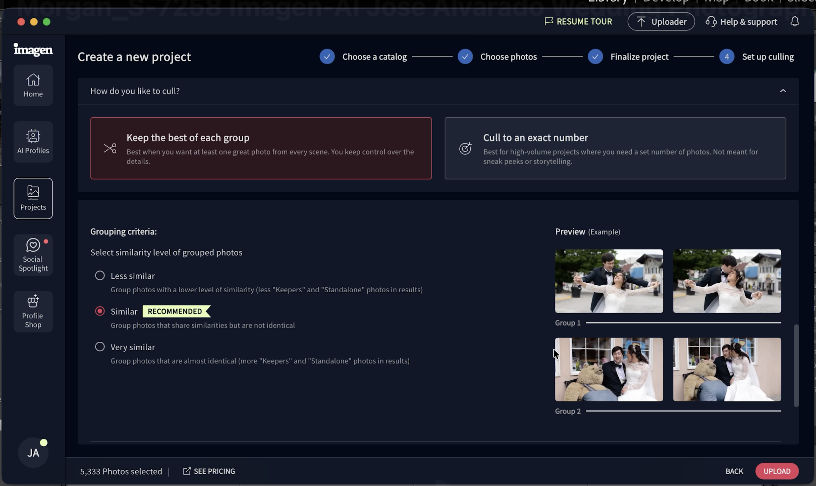This screenshot has width=816, height=486.
Task: Open AI Profiles in the sidebar
Action: [33, 141]
